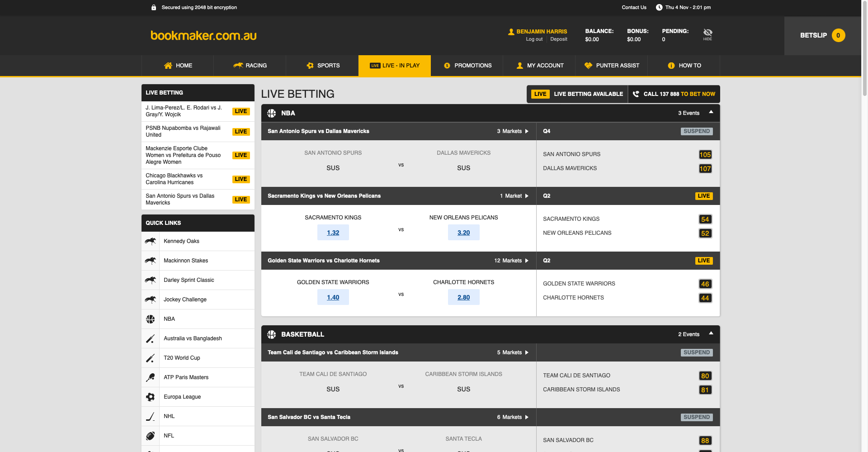Click the Contact Us link

click(x=634, y=7)
